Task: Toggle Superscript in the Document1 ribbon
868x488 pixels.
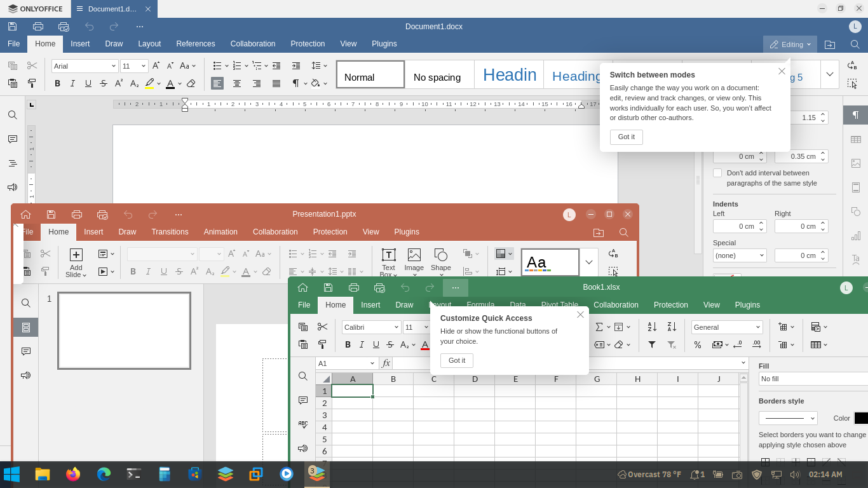Action: pos(119,83)
